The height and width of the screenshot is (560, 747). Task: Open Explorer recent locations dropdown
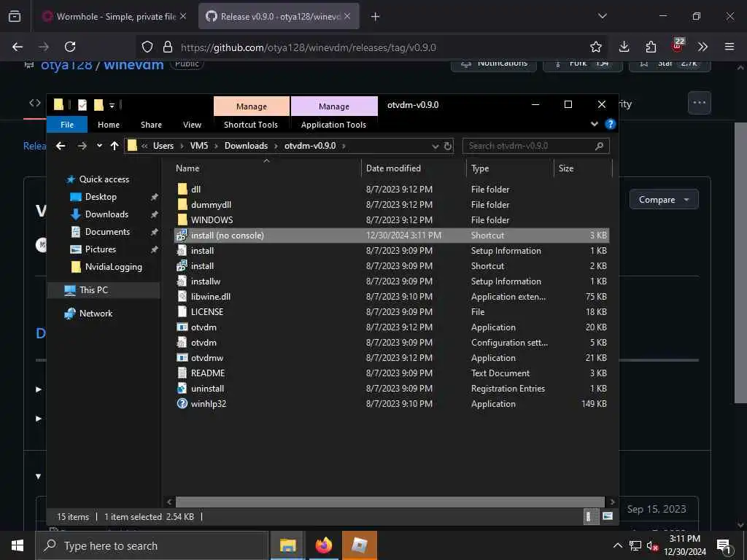99,146
